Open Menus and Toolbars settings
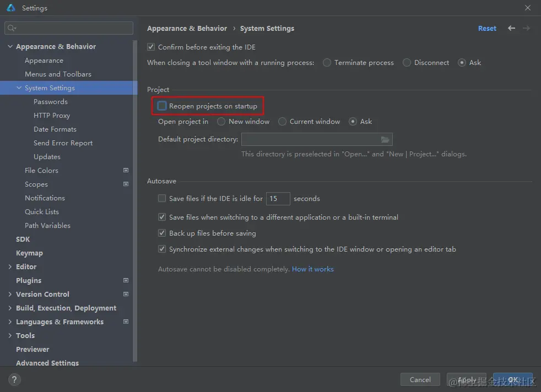 (58, 74)
